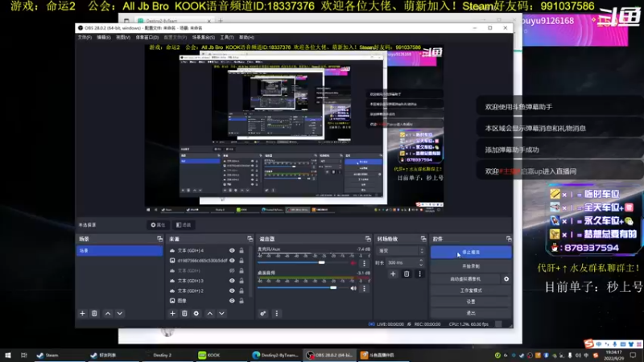Image resolution: width=644 pixels, height=362 pixels.
Task: Pop out the Audio Mixer dock
Action: tap(368, 239)
